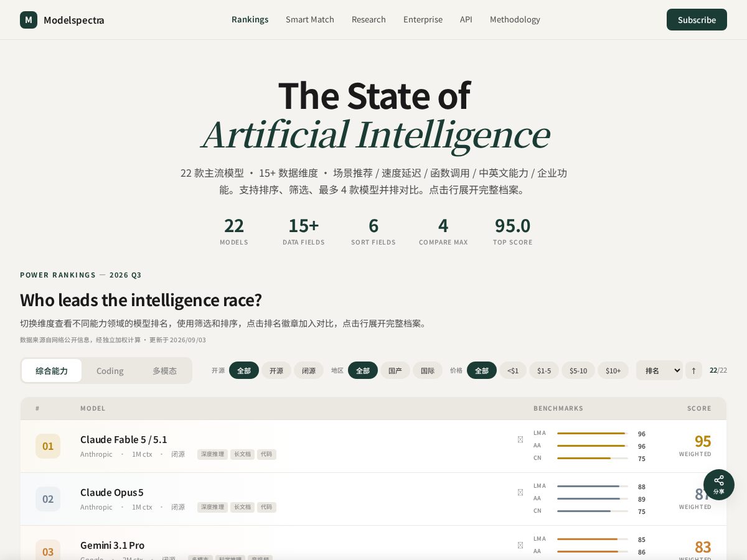Filter region by 国际

[x=428, y=370]
